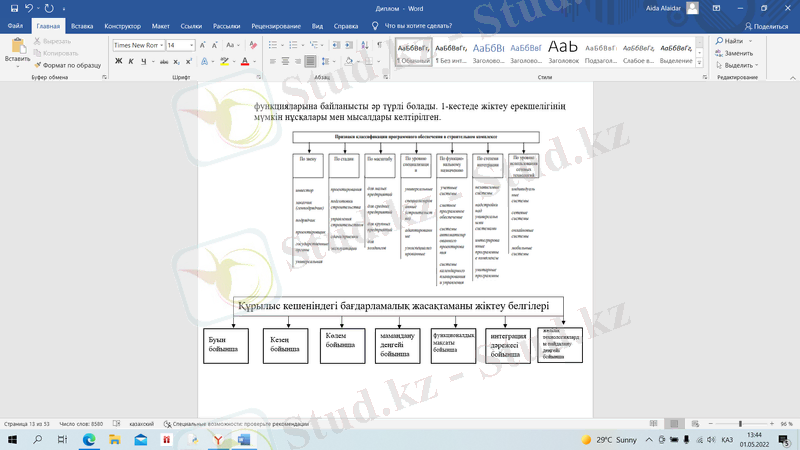Create a multilevel list
800x450 pixels.
(313, 45)
